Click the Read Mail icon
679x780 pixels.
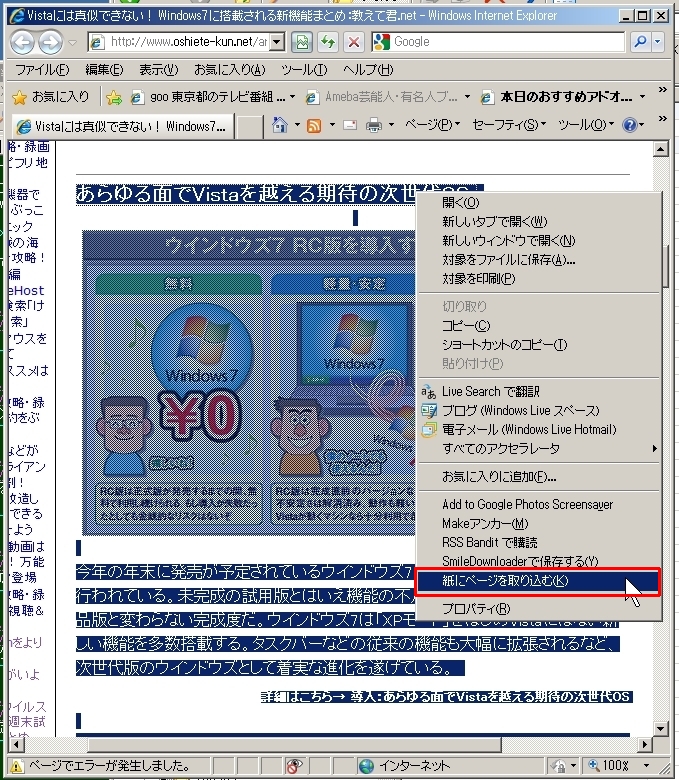[350, 125]
